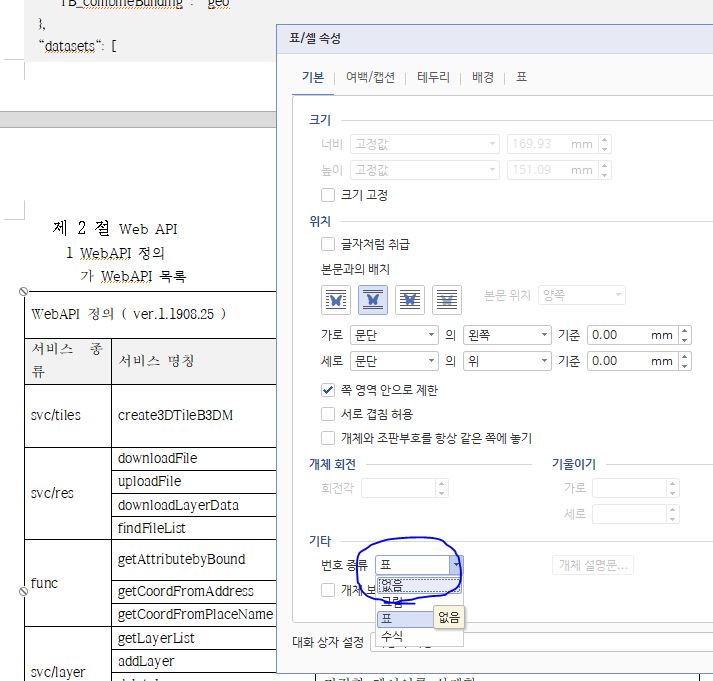Select fourth text wrap icon (in front)
The height and width of the screenshot is (681, 713).
[447, 300]
